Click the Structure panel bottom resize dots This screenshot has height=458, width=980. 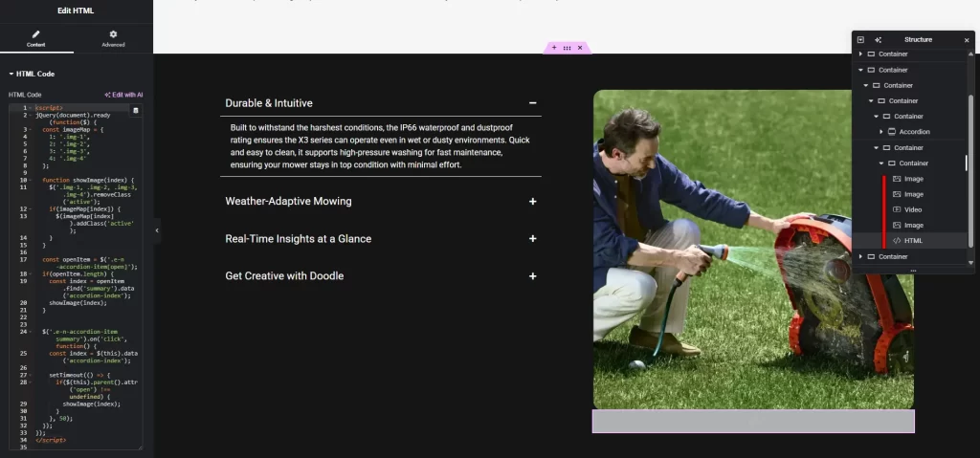913,271
